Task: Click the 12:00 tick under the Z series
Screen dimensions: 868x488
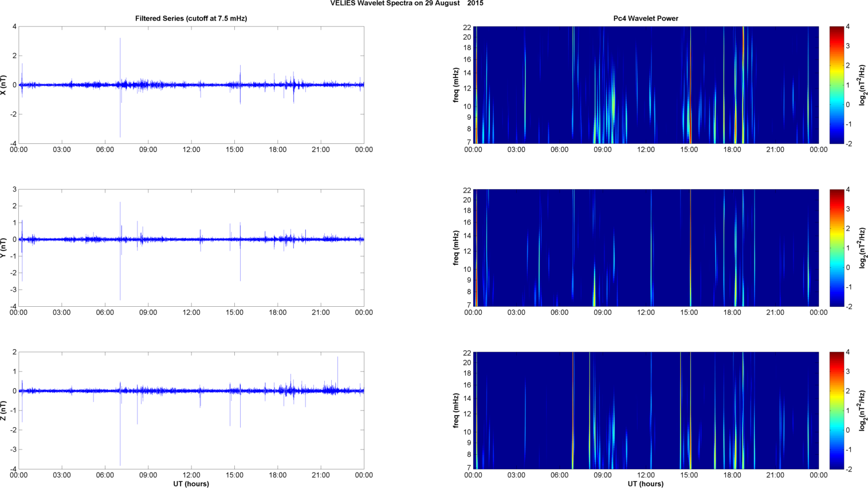Action: coord(191,475)
